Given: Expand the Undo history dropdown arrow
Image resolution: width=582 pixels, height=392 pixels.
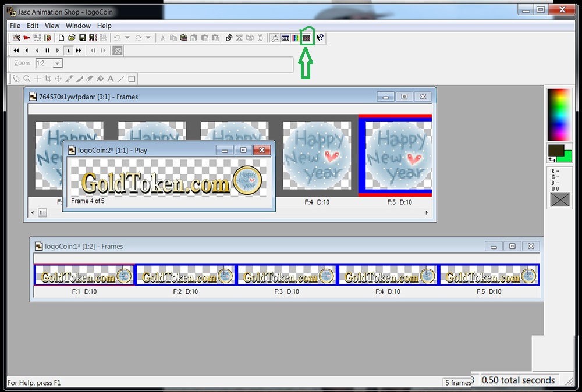Looking at the screenshot, I should click(x=126, y=38).
